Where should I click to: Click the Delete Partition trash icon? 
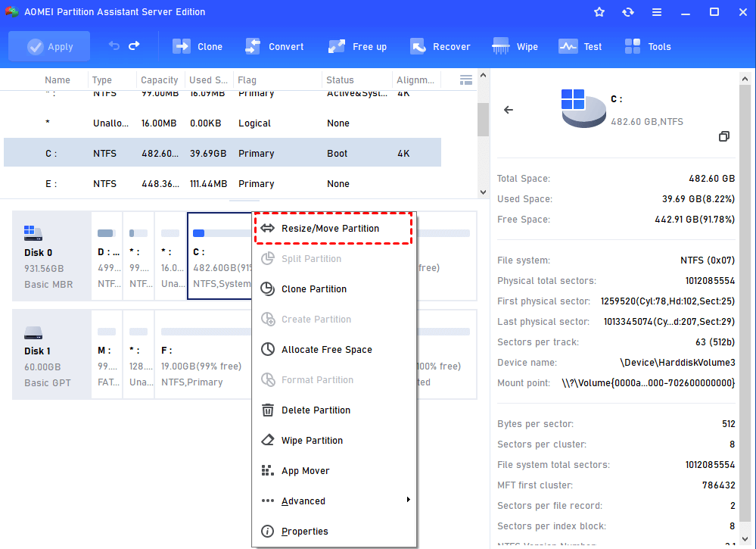[x=268, y=410]
